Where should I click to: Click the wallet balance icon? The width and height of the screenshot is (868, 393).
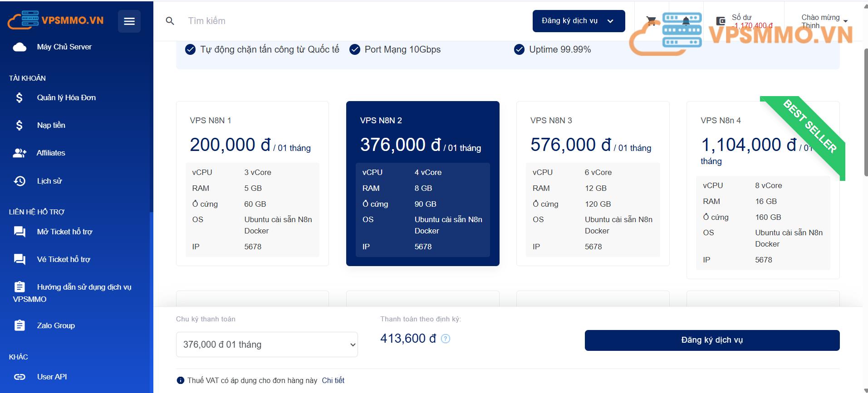[721, 21]
